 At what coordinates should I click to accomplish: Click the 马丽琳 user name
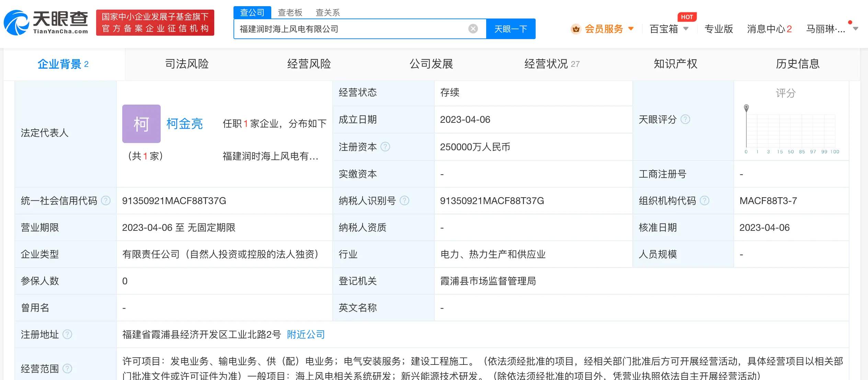825,29
